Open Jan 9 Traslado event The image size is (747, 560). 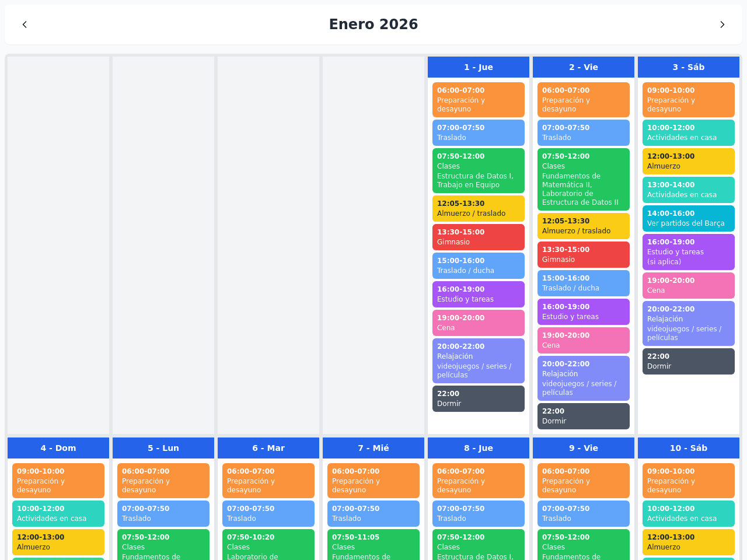click(x=584, y=513)
